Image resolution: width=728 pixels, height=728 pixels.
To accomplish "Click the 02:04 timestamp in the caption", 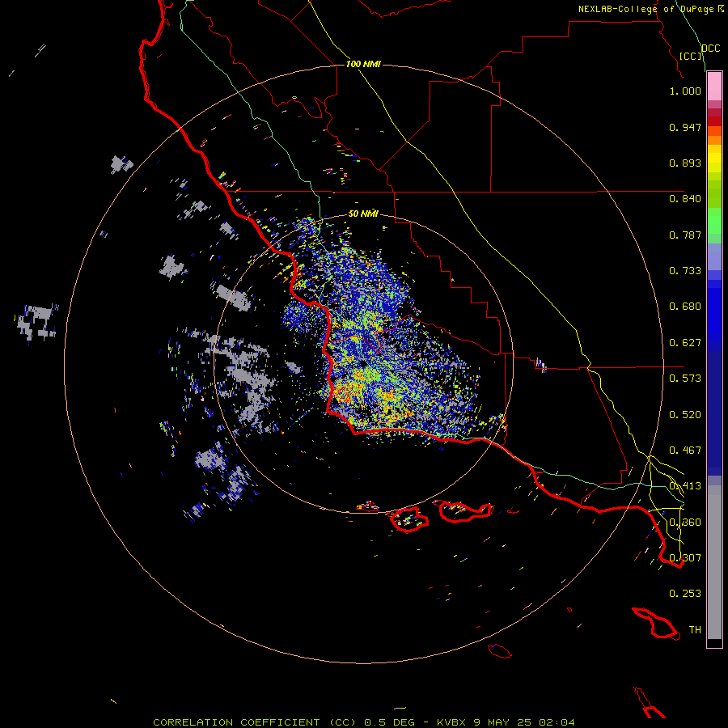I will 557,722.
